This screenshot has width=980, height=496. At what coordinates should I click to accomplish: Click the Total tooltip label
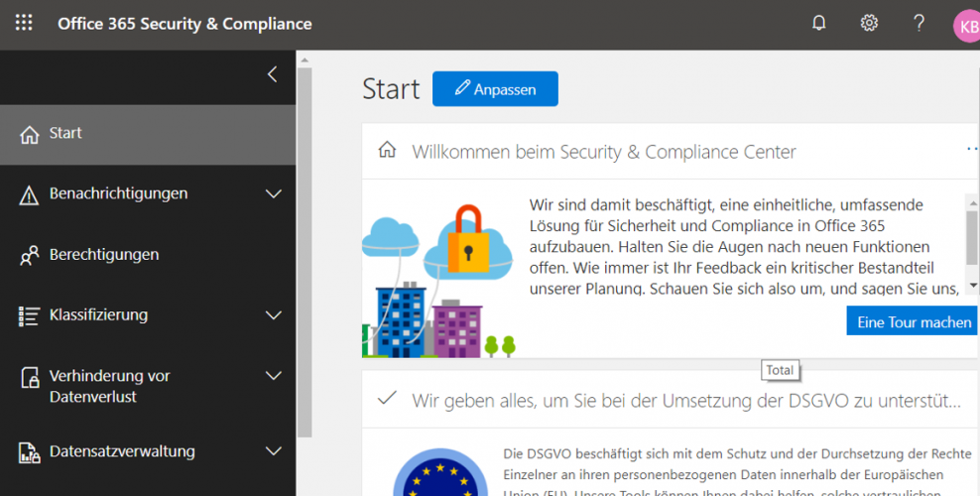[x=780, y=370]
